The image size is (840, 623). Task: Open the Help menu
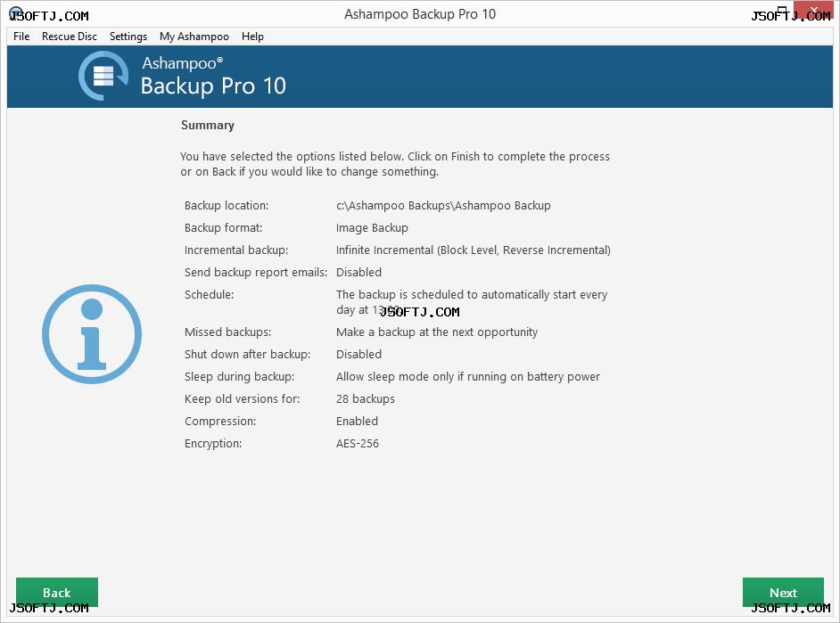point(252,37)
